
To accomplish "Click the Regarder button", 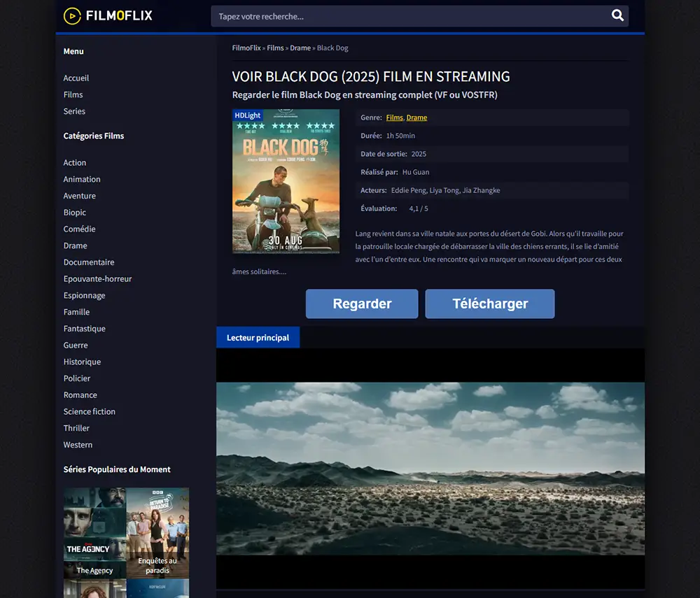I will [362, 304].
